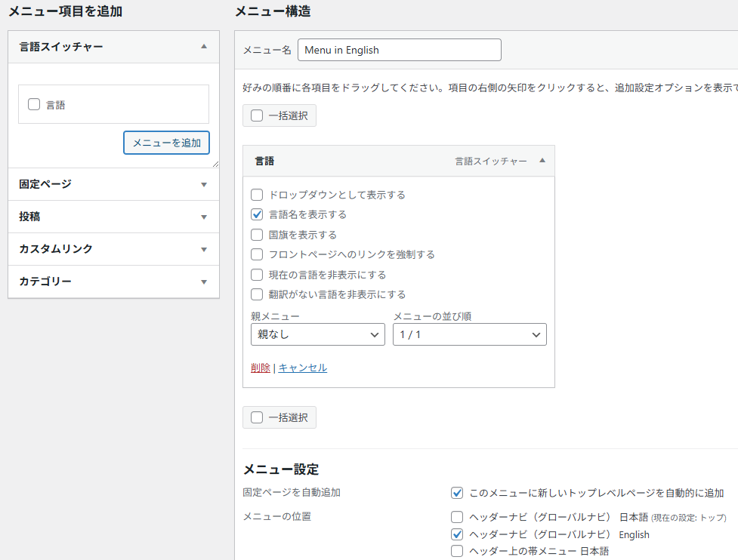Toggle the bottom 一括選択 checkbox

pos(257,417)
